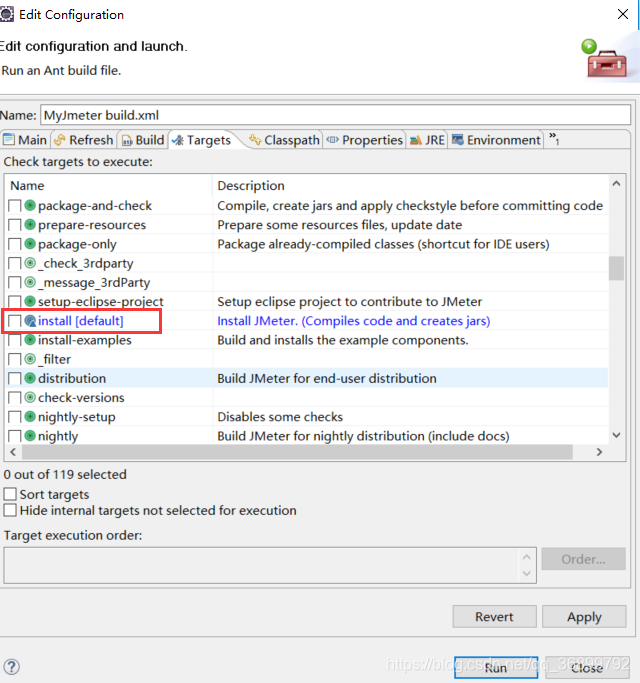Image resolution: width=640 pixels, height=683 pixels.
Task: Click the Target execution order box
Action: pos(270,565)
